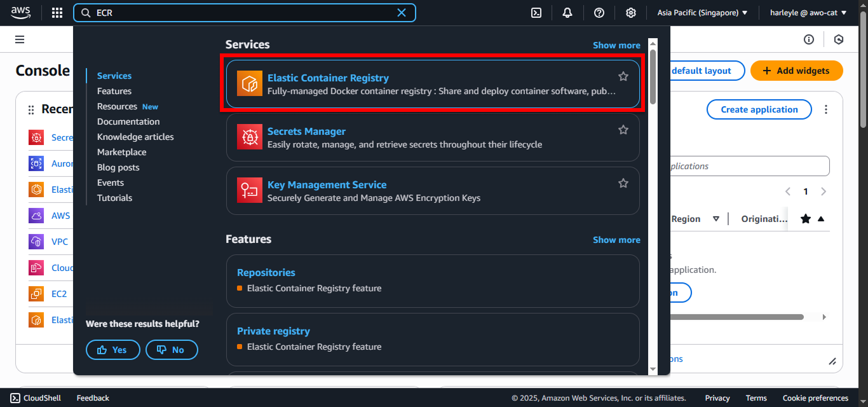This screenshot has height=407, width=868.
Task: Click the Key Management Service icon
Action: click(x=250, y=191)
